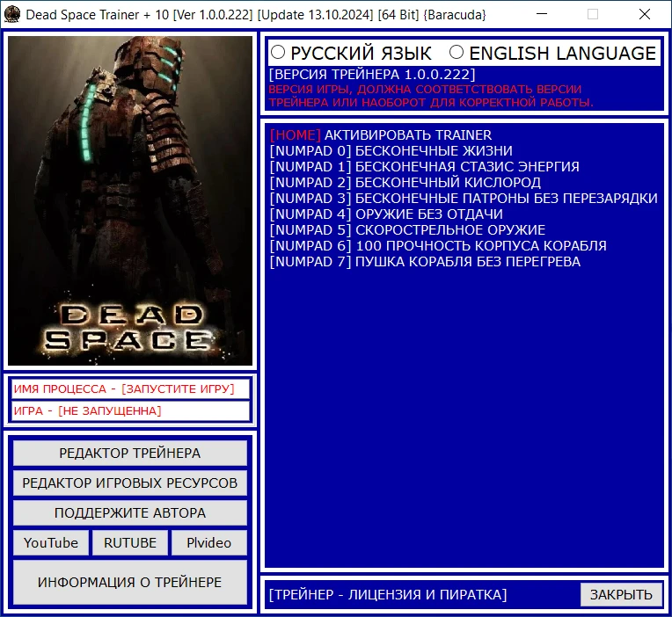672x617 pixels.
Task: Click [NUMPAD 7] ПУШКА КОРАБЛЯ БЕЗ ПЕРЕГРЕВА line
Action: [425, 262]
